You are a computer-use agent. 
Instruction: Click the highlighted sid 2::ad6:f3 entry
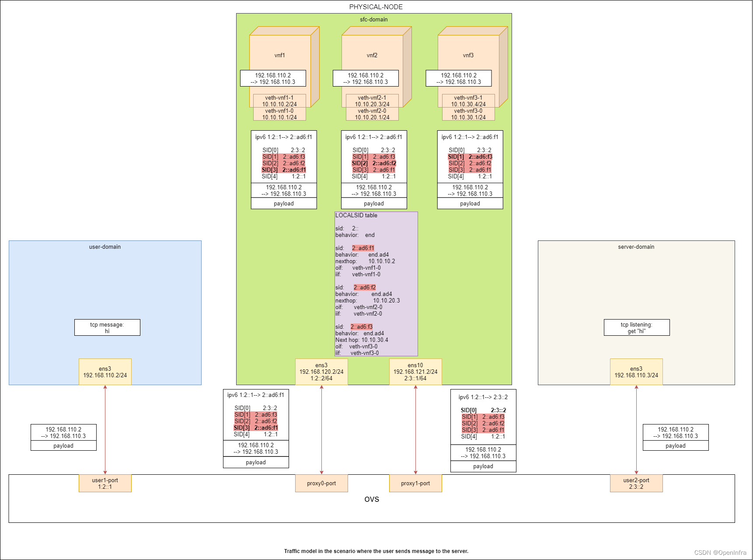(x=362, y=327)
